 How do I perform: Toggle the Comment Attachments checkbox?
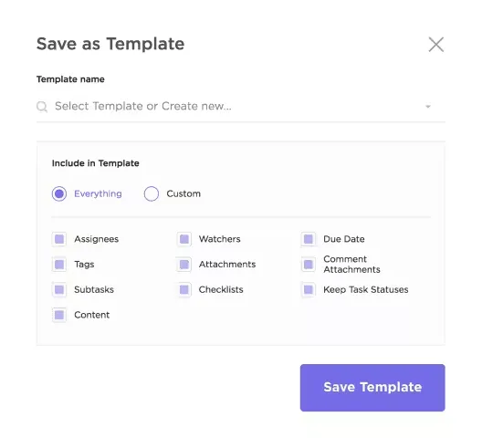point(309,265)
